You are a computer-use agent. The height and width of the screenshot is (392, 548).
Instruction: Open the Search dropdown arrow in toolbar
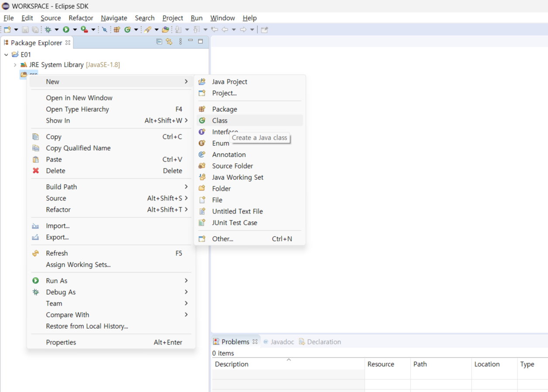[157, 30]
